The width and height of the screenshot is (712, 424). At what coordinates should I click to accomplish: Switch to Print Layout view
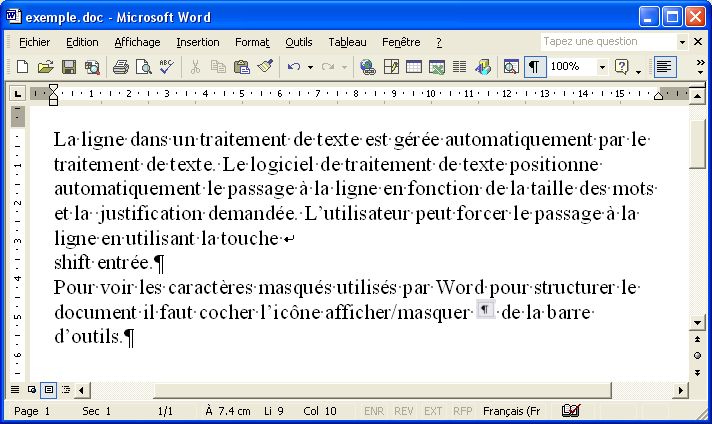(49, 389)
